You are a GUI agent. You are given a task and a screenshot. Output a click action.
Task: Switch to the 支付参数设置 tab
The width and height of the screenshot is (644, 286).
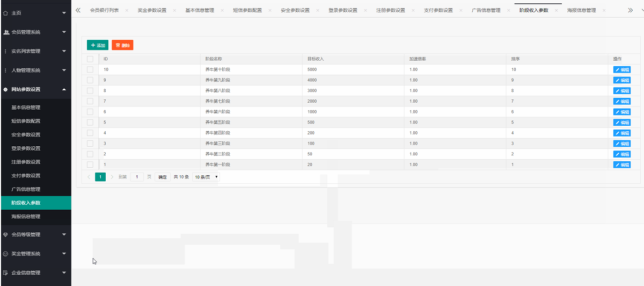click(438, 10)
